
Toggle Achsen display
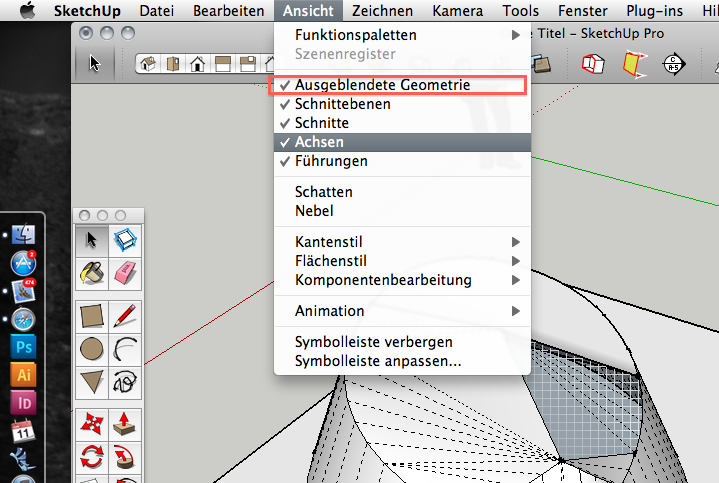(402, 142)
